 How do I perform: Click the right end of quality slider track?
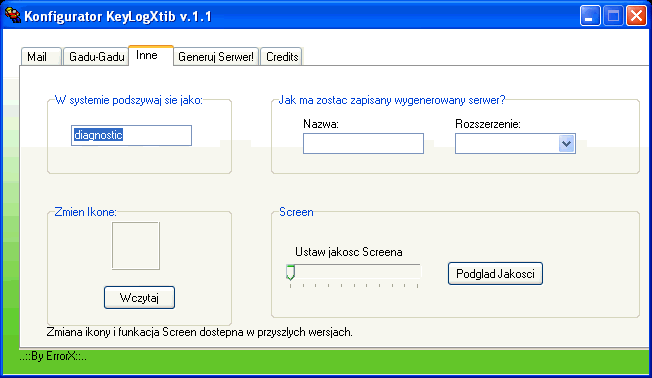(417, 272)
